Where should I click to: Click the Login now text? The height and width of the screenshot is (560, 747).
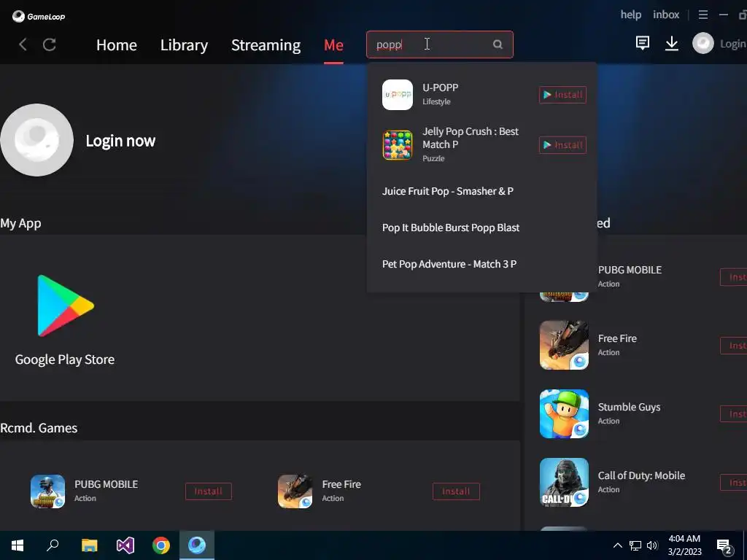coord(120,141)
